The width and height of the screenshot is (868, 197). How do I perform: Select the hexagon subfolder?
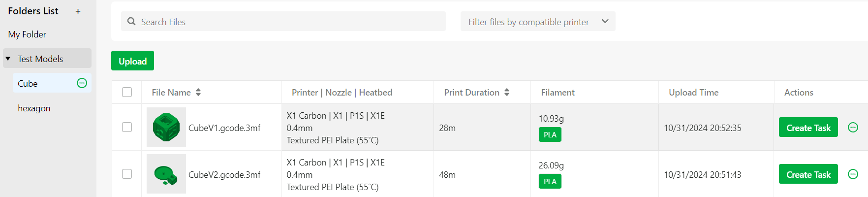point(34,108)
